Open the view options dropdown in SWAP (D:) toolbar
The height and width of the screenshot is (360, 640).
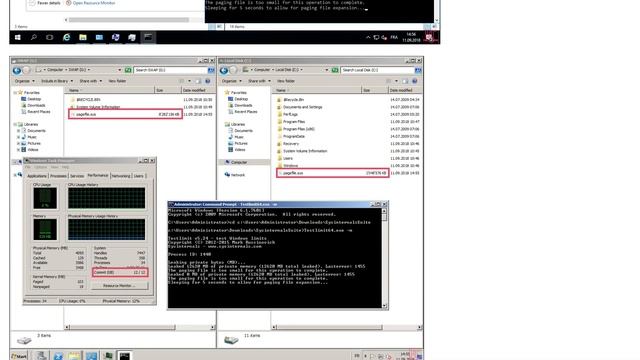tap(189, 81)
